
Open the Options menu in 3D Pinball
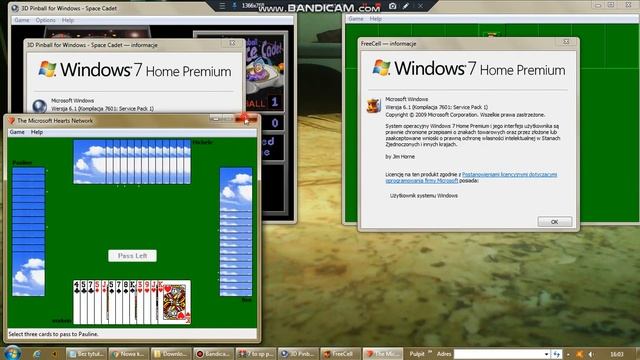click(x=45, y=20)
